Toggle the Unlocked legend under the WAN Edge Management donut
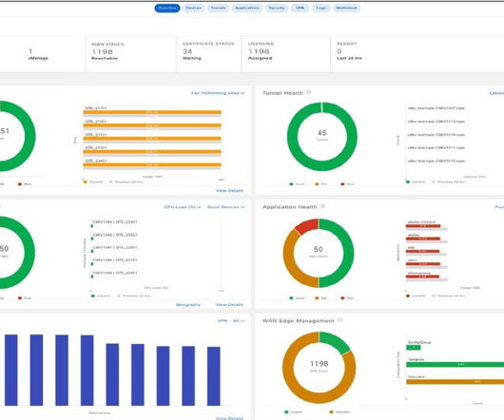The height and width of the screenshot is (420, 504). [339, 412]
